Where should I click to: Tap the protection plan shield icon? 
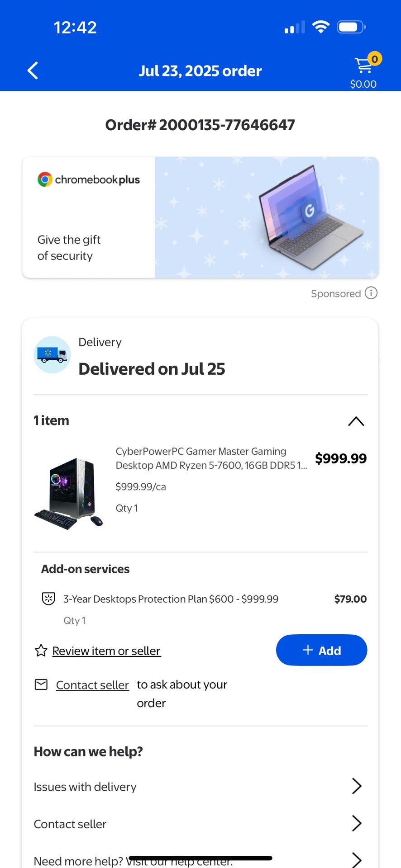(x=48, y=599)
